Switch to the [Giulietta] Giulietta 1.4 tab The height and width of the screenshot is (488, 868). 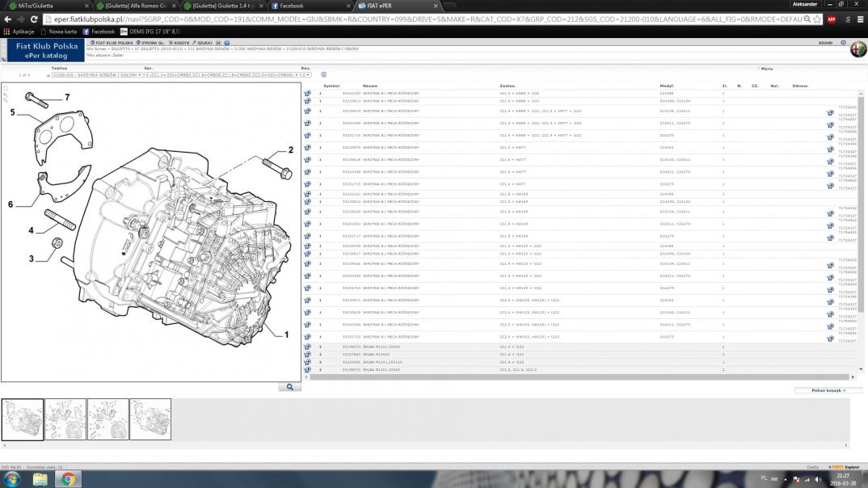tap(223, 6)
